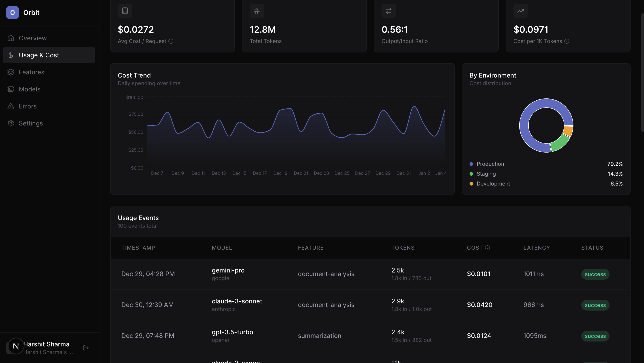Click success badge on claude-3-sonnet row
This screenshot has width=644, height=363.
point(595,305)
